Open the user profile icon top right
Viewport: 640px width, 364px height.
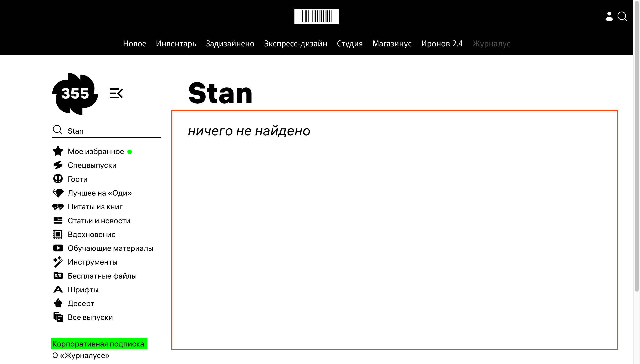tap(609, 16)
